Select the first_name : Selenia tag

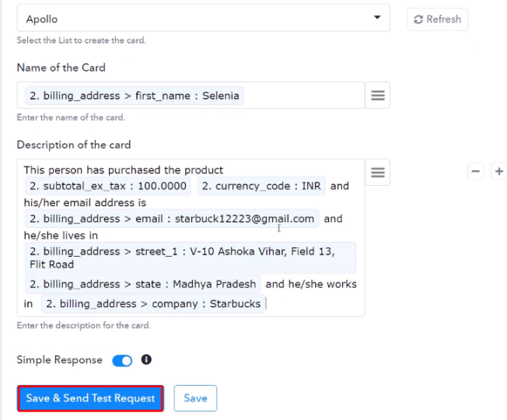[x=134, y=96]
